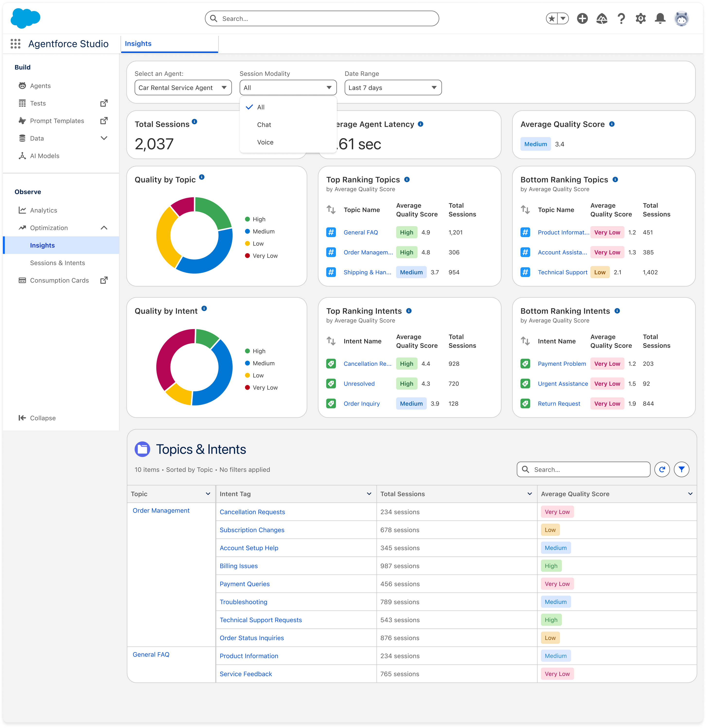This screenshot has width=706, height=728.
Task: Open Consumption Cards external link icon
Action: (x=104, y=280)
